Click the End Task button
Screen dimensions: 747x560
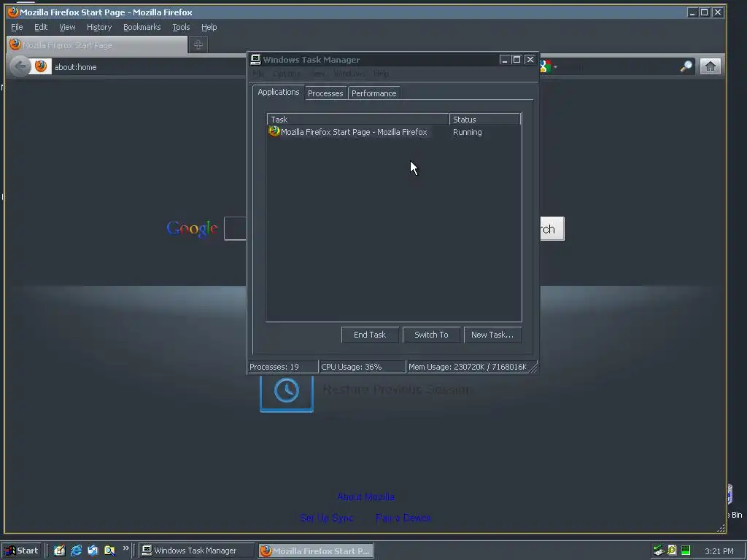(x=370, y=335)
